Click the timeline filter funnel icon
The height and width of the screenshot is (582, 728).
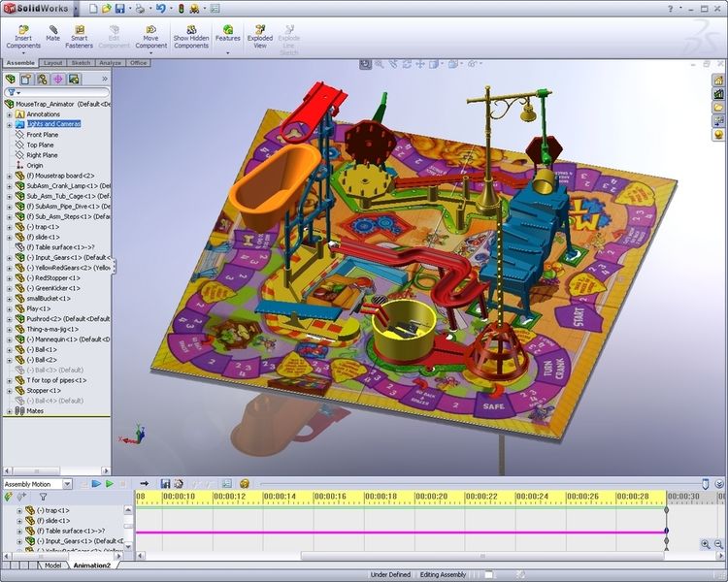tap(43, 497)
